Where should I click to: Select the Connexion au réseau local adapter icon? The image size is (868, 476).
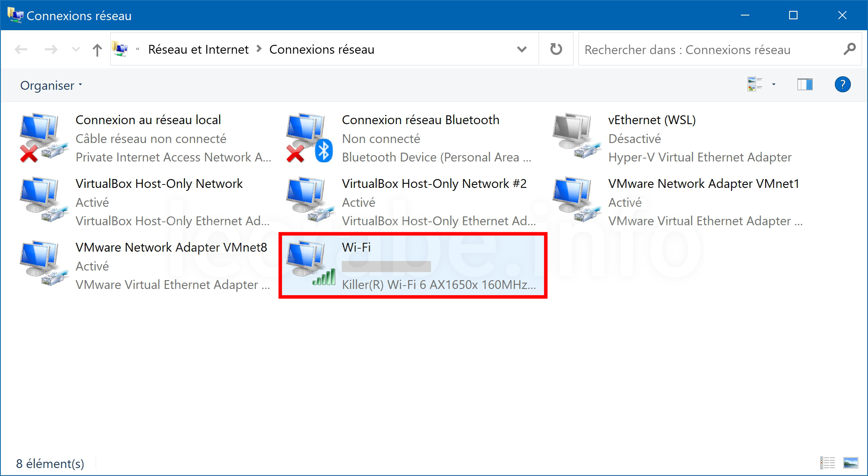(44, 138)
